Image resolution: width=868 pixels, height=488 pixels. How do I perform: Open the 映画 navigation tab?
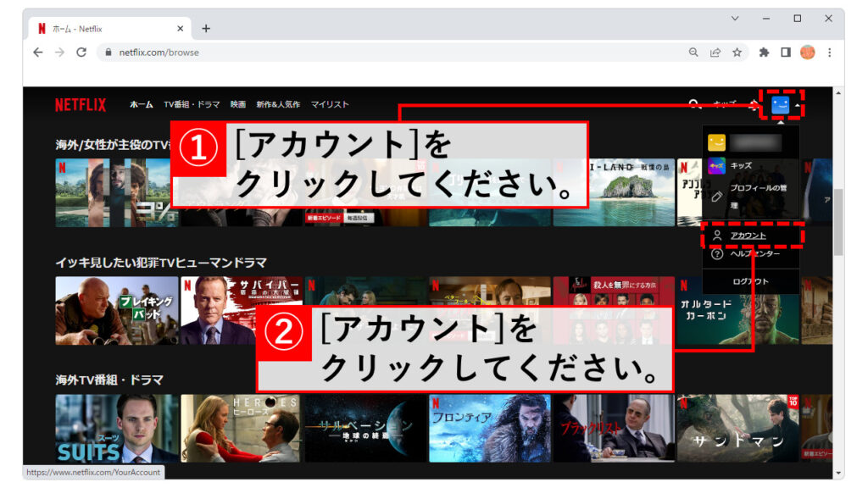(x=238, y=105)
